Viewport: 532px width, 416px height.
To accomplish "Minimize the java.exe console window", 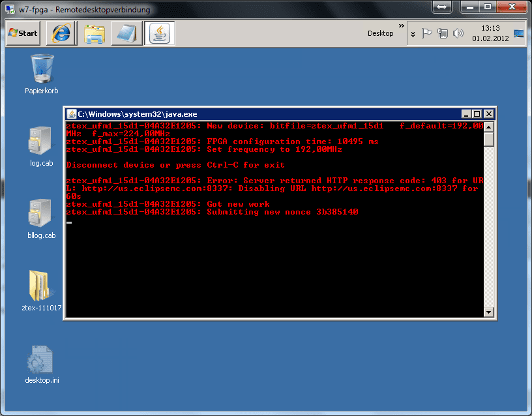I will coord(466,114).
